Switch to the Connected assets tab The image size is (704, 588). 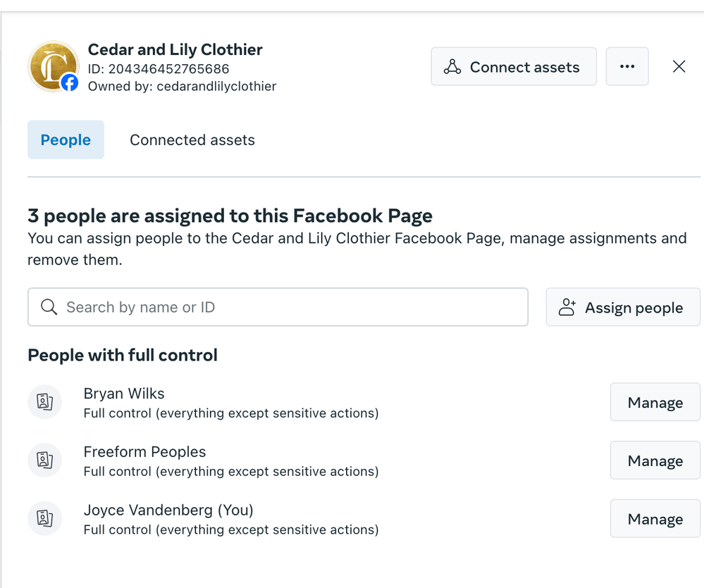point(192,140)
